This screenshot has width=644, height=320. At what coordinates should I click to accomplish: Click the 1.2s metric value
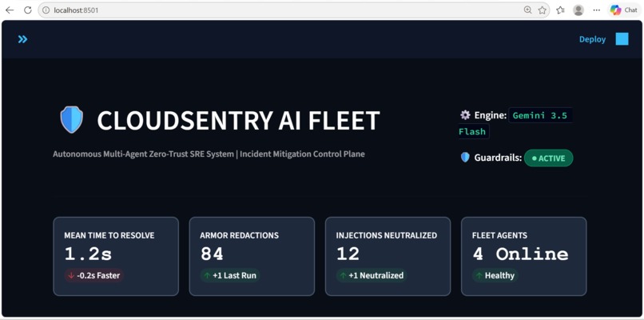click(x=88, y=254)
